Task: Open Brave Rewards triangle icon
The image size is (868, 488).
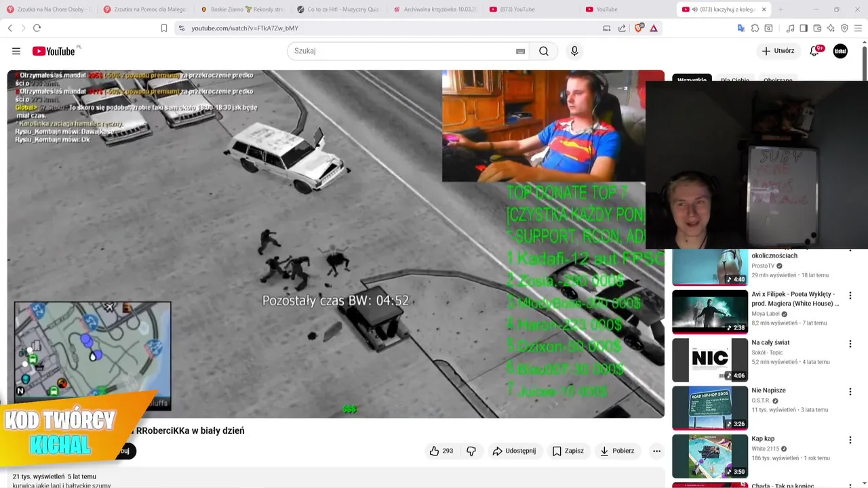Action: [654, 28]
